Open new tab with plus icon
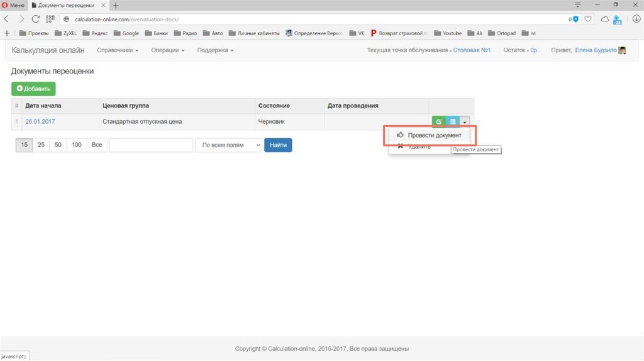 click(x=115, y=5)
